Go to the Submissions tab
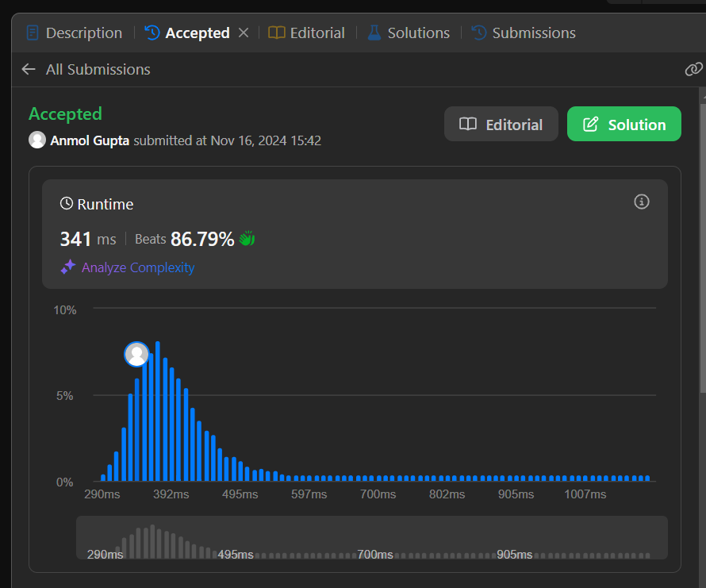The image size is (706, 588). (x=524, y=33)
